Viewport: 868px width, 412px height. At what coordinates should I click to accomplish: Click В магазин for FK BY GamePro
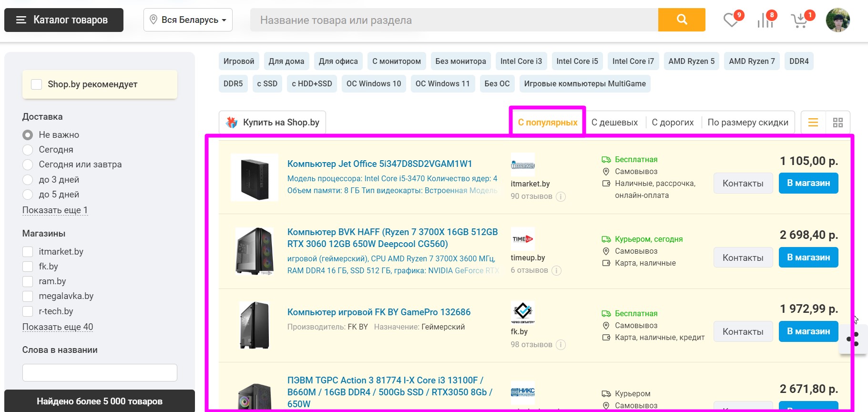808,331
